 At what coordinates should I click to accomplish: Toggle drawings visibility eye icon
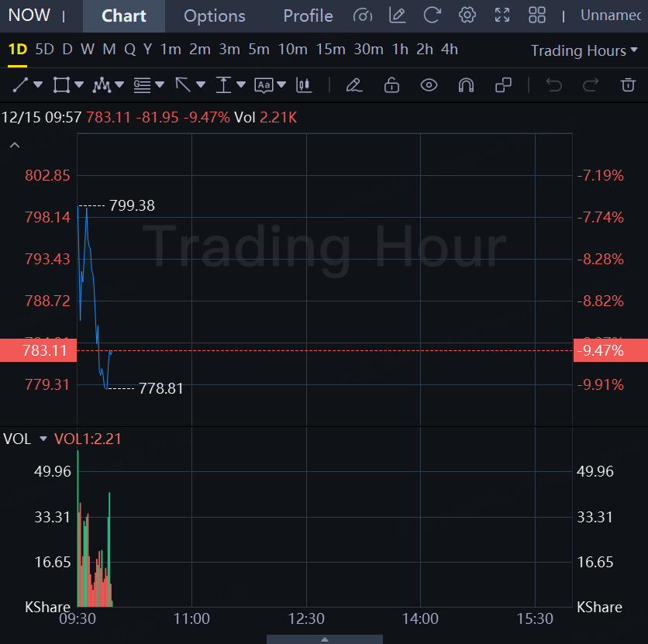click(x=429, y=85)
